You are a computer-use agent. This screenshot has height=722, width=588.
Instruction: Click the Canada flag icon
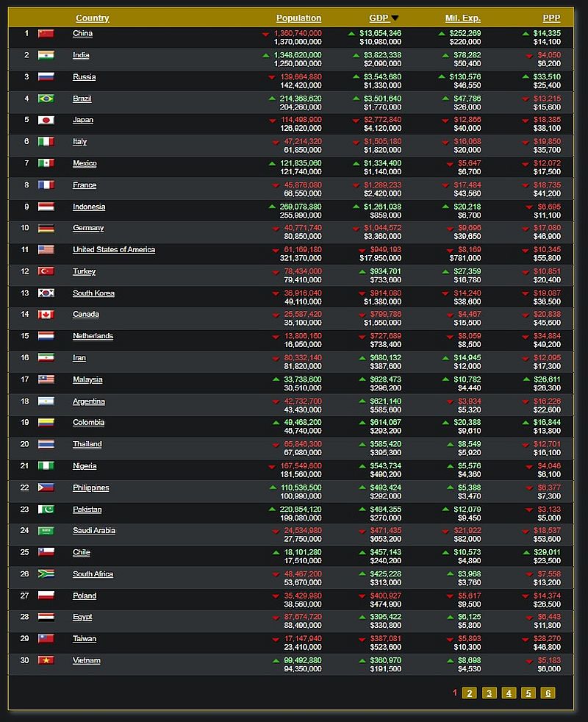46,315
